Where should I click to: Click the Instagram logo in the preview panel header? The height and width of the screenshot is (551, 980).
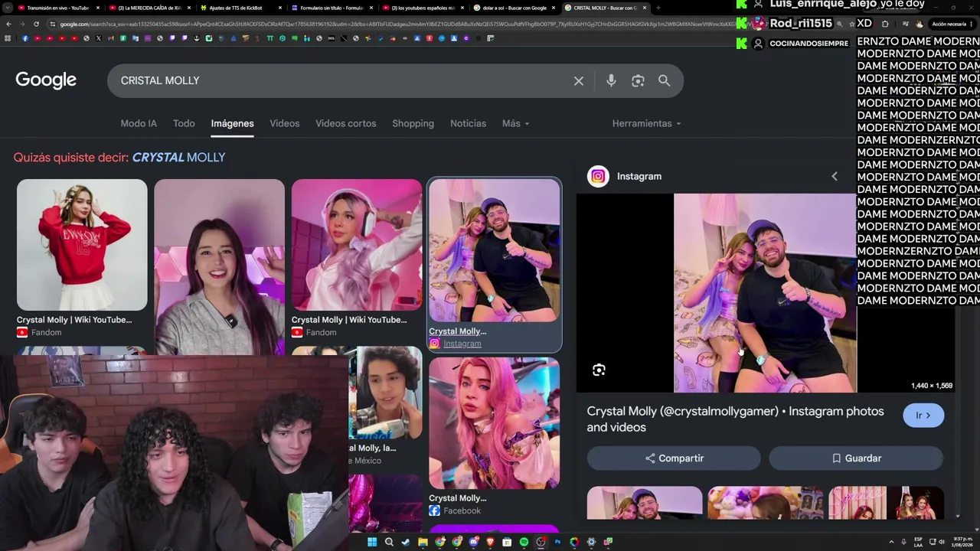598,176
